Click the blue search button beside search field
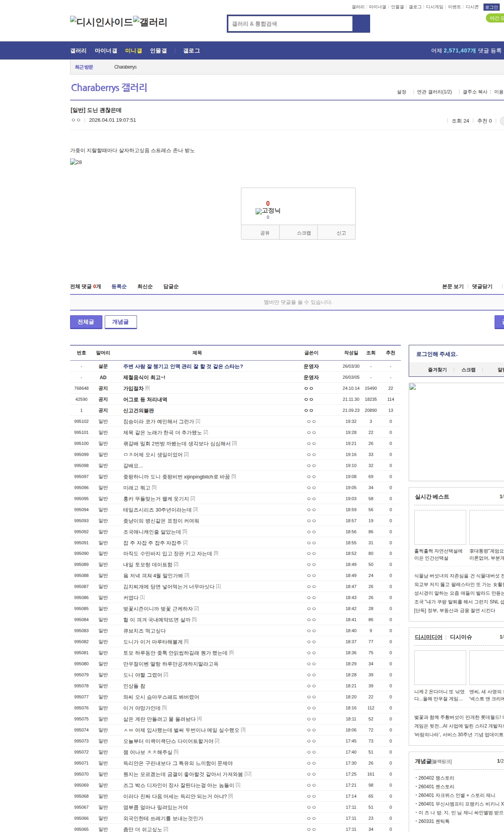 (361, 24)
